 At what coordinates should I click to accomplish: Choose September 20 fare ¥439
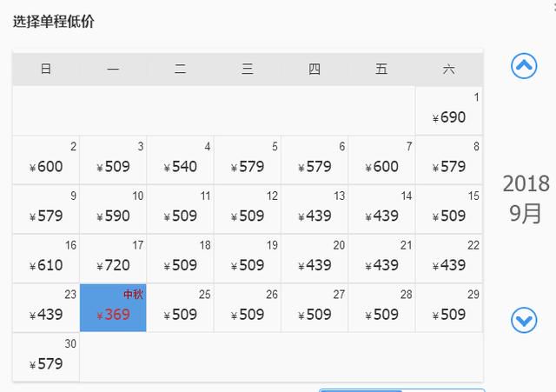click(314, 258)
